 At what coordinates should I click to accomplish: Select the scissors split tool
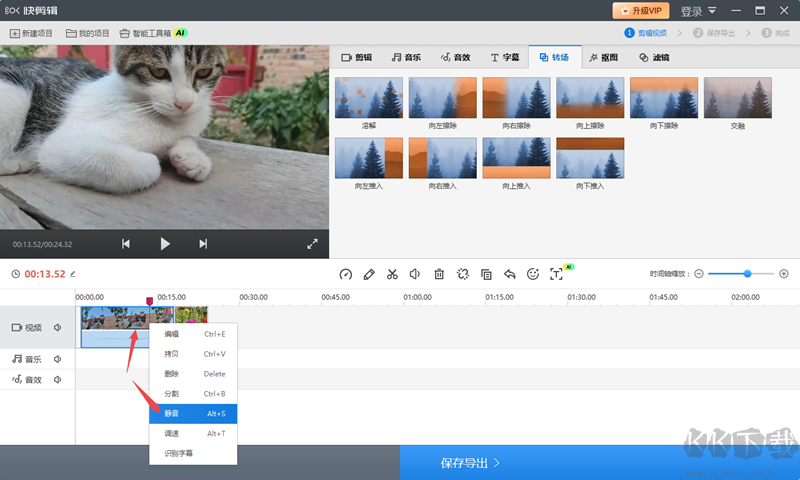point(392,274)
